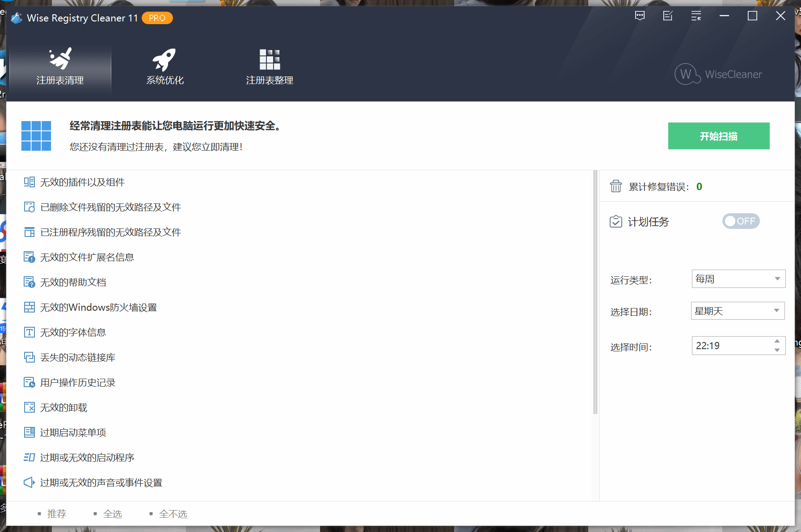Click the 累计修复错误 count value 0

coord(699,186)
